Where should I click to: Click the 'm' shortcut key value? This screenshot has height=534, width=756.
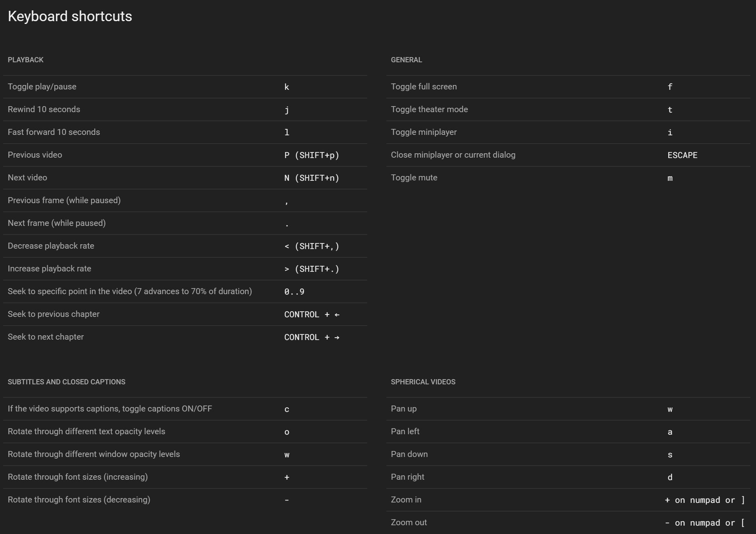tap(670, 178)
